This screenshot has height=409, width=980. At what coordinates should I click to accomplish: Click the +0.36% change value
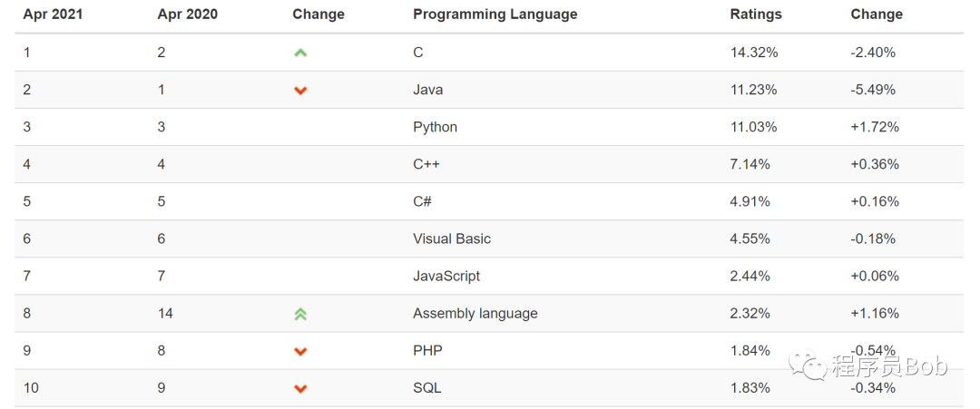click(875, 165)
